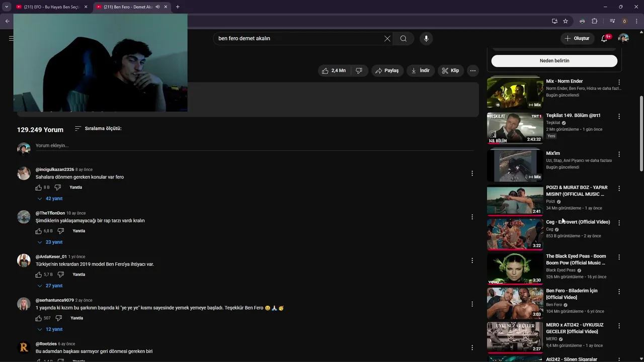
Task: Dislike the comment by @serhantunca9079
Action: click(x=59, y=318)
